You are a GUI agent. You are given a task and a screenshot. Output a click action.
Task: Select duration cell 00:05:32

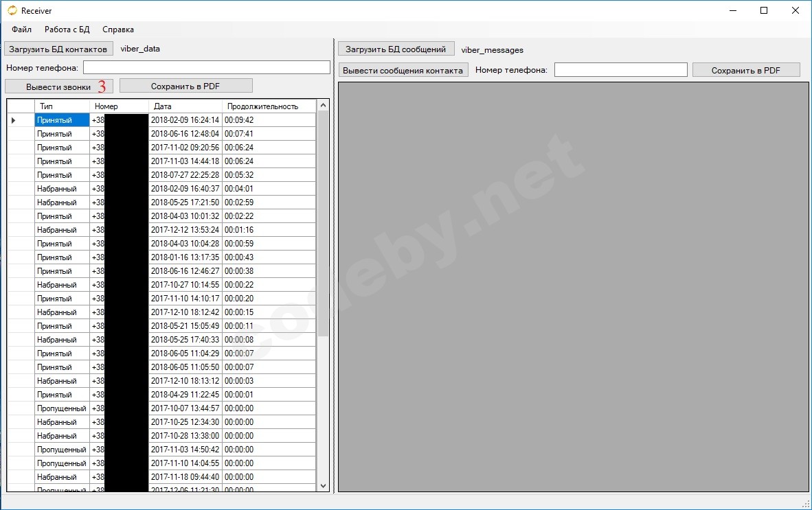point(269,175)
